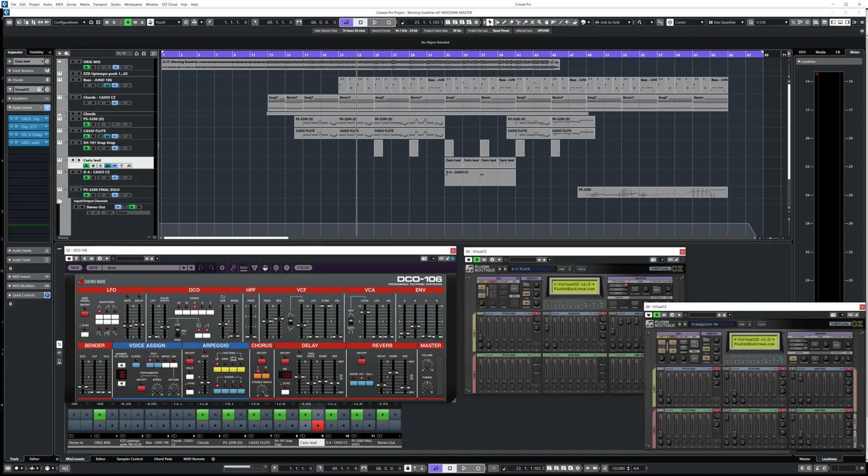Open the Use Quantize dropdown
The height and width of the screenshot is (476, 868).
[727, 22]
